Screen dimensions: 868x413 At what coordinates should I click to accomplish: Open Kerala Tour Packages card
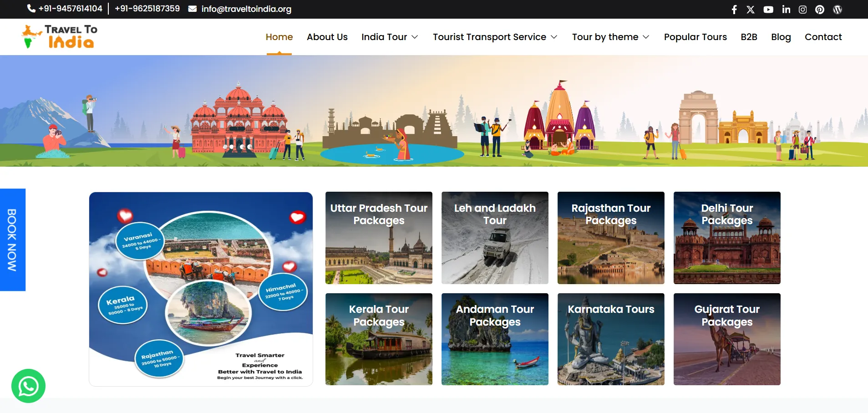(379, 339)
